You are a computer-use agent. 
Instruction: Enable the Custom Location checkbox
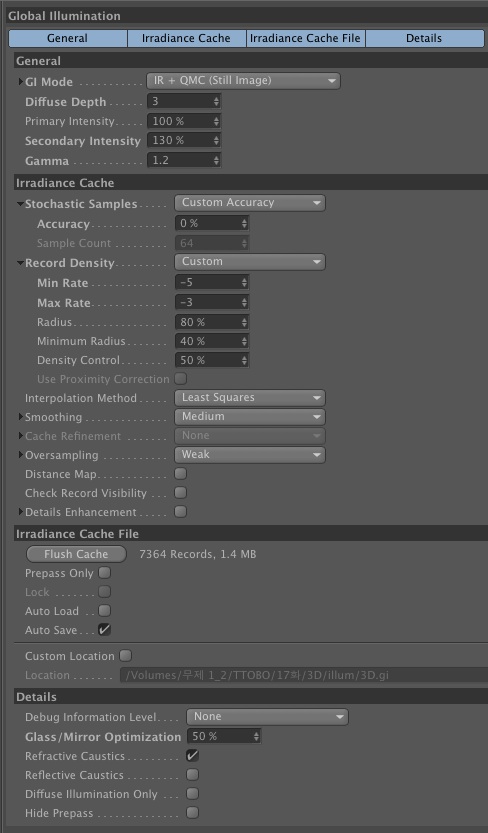coord(125,656)
